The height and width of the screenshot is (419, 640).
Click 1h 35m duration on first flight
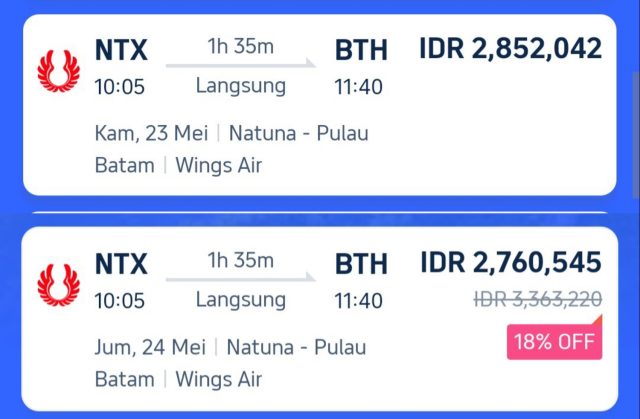coord(240,46)
